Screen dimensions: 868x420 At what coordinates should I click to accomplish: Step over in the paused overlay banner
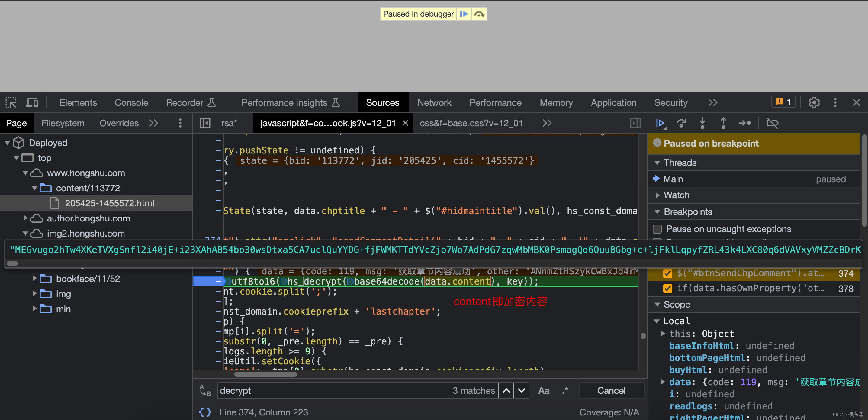point(479,14)
